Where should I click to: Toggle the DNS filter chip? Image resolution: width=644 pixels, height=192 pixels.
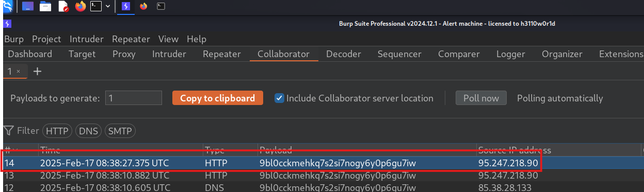(89, 131)
